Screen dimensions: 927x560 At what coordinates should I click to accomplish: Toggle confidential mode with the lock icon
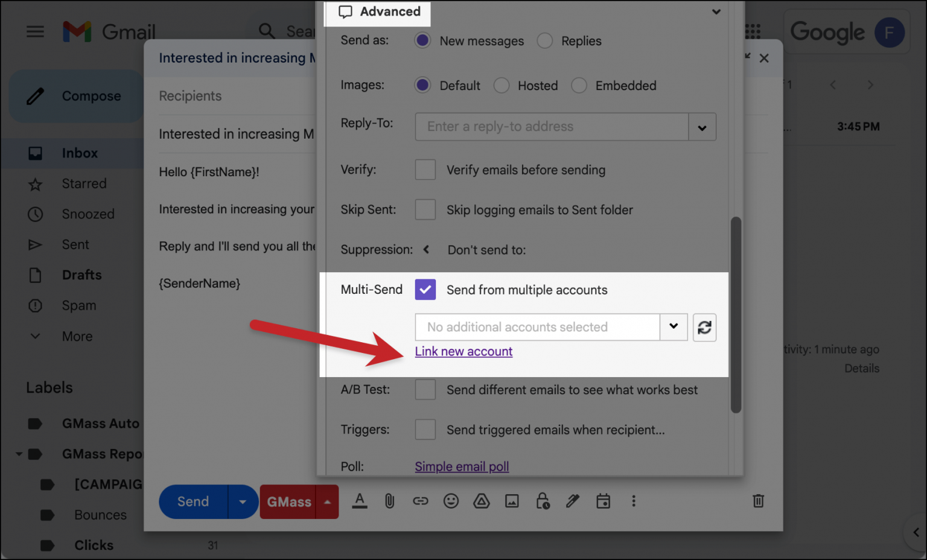(x=542, y=501)
